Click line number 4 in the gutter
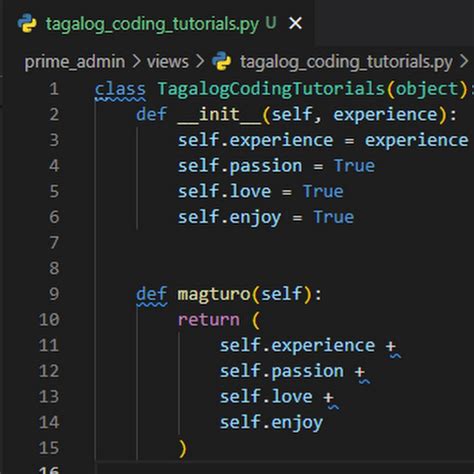The image size is (474, 474). pyautogui.click(x=54, y=166)
